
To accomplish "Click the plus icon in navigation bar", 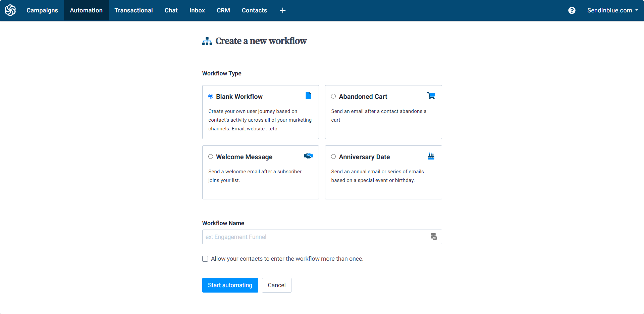I will pos(283,10).
